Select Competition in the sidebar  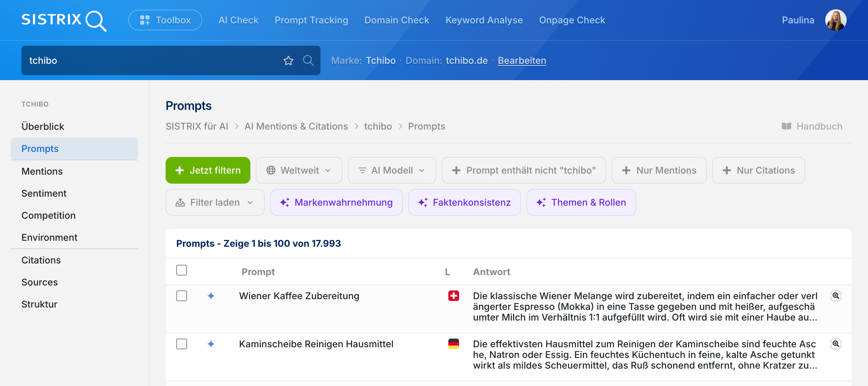point(74,215)
